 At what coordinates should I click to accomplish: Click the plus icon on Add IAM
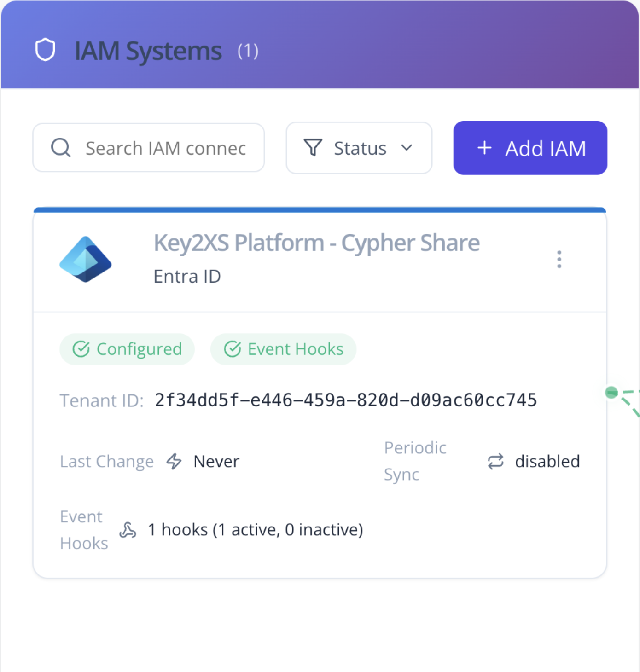point(484,148)
